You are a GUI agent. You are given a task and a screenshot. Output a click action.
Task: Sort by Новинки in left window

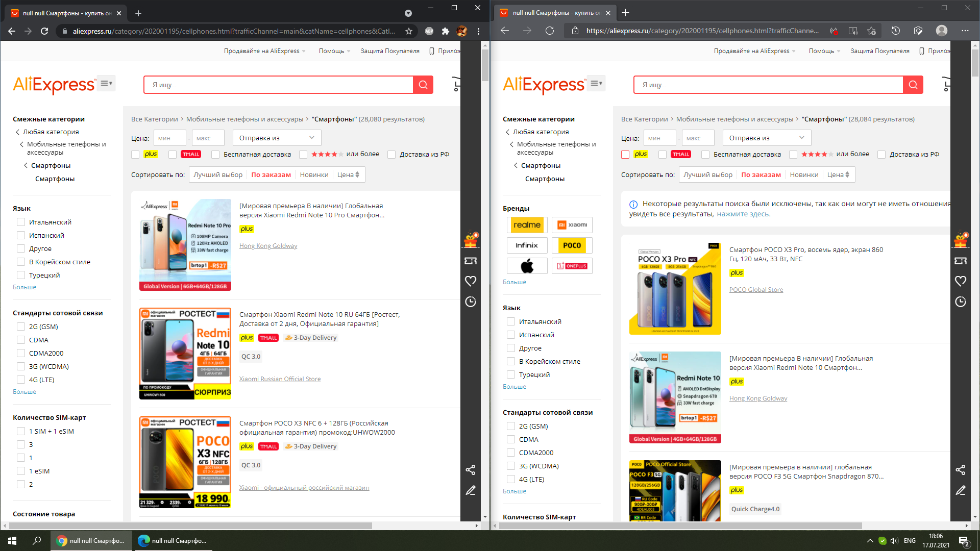[x=314, y=174]
